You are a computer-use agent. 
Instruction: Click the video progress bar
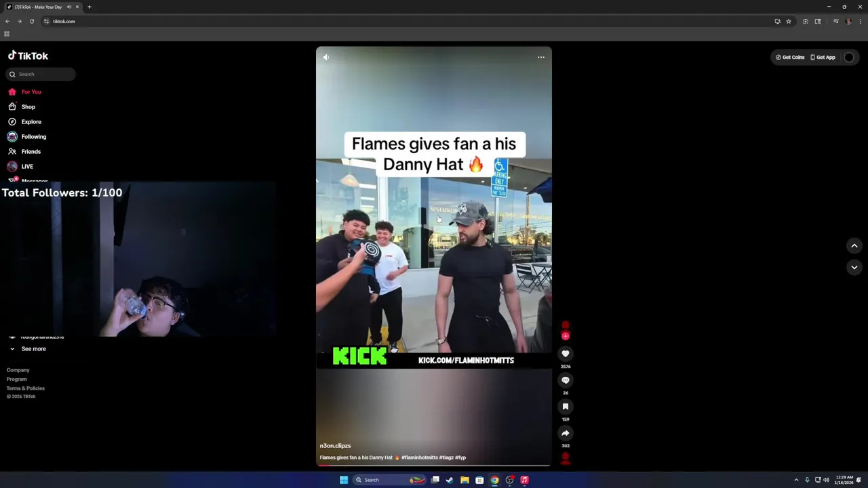pos(434,465)
